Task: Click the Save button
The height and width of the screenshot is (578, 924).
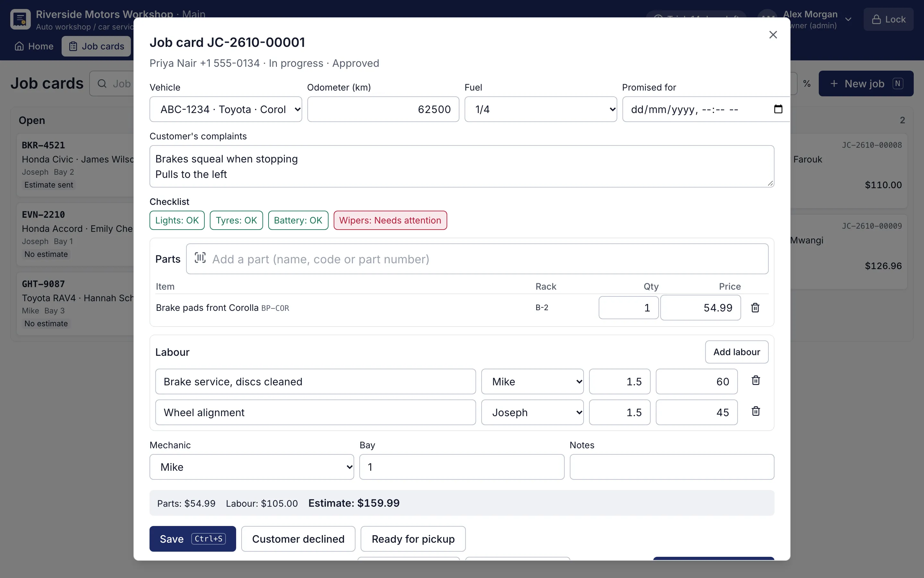Action: pyautogui.click(x=193, y=539)
